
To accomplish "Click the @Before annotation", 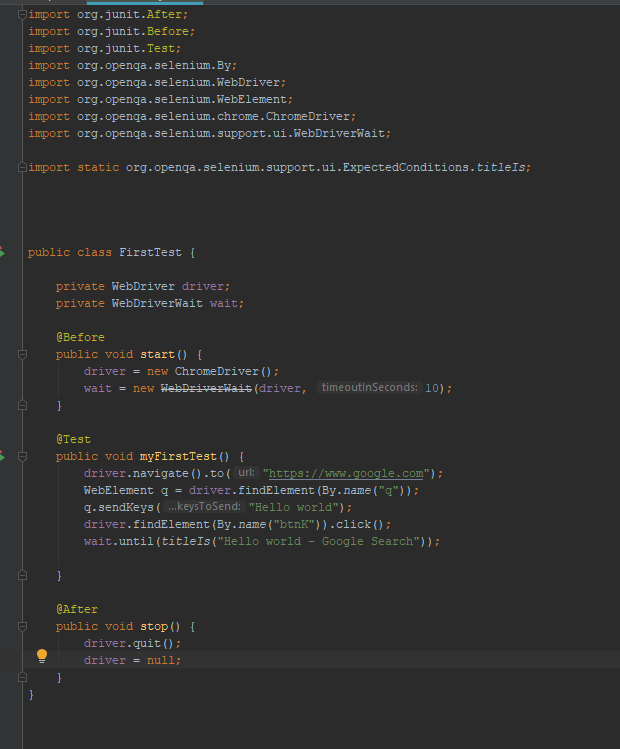I will pos(80,337).
